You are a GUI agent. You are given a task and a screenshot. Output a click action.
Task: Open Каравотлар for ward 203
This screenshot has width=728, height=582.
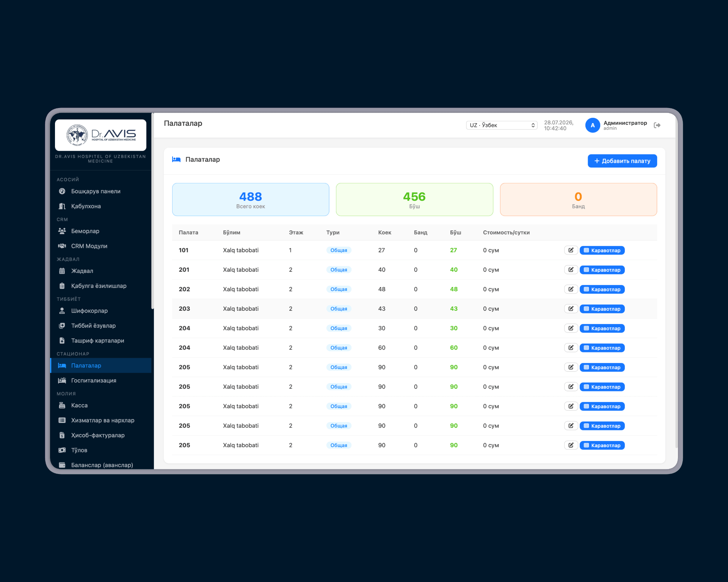(602, 309)
